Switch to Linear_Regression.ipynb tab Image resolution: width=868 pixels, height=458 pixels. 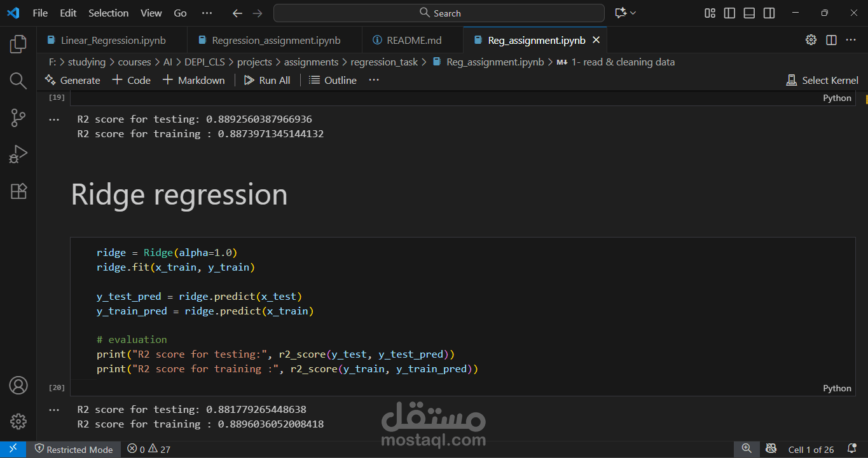[x=112, y=40]
